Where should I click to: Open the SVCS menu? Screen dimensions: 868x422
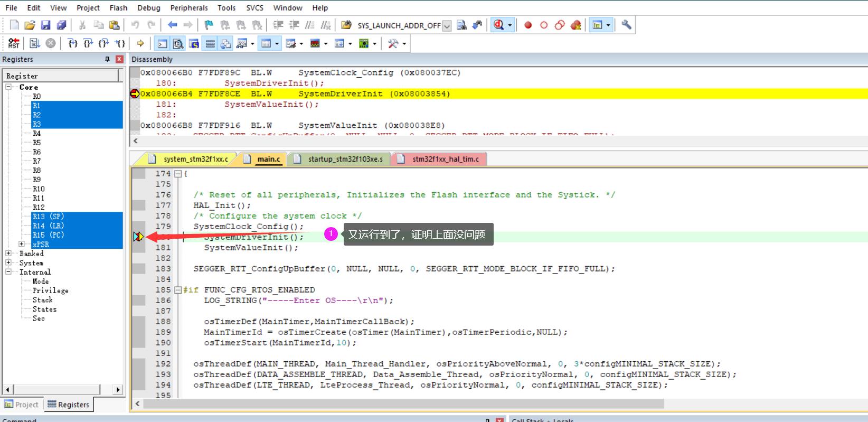click(255, 8)
